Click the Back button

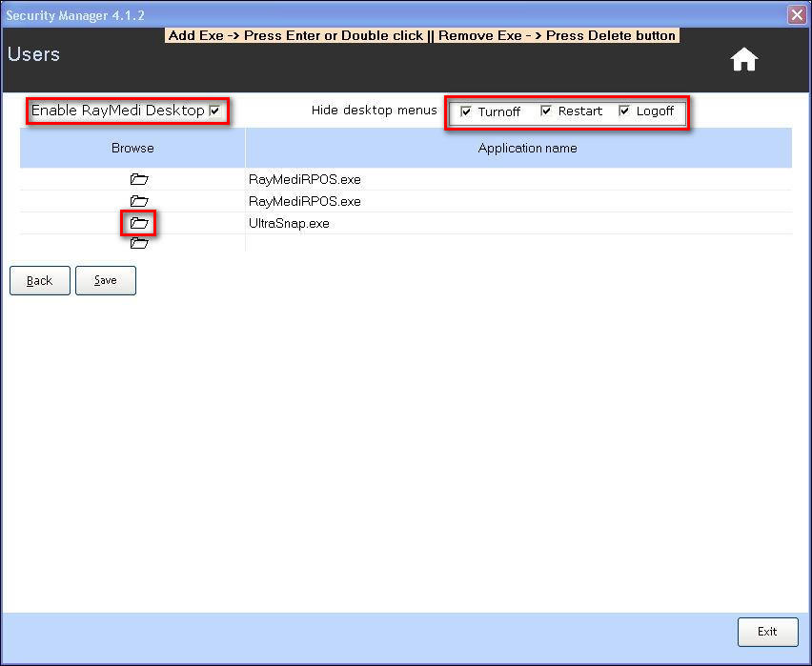(x=40, y=281)
